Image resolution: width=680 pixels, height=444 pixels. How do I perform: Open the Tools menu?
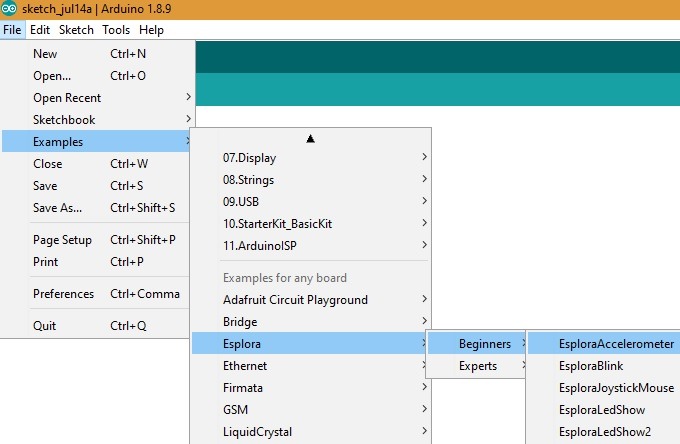click(x=116, y=30)
